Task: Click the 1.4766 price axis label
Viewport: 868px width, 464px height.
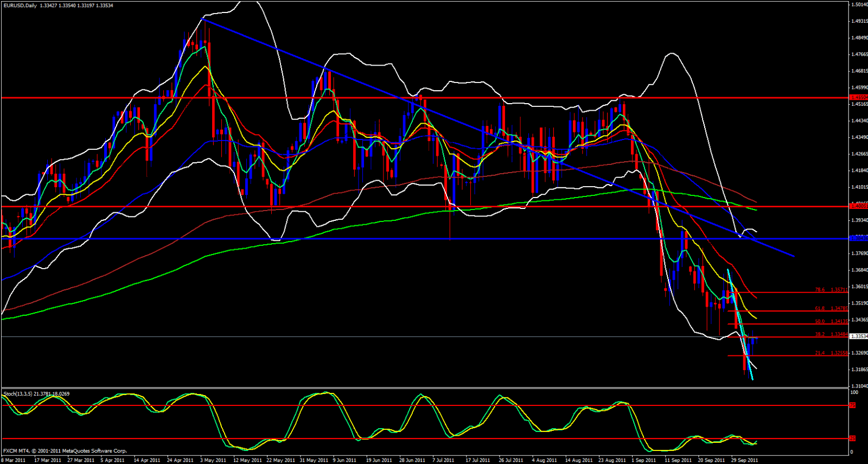Action: pos(859,54)
